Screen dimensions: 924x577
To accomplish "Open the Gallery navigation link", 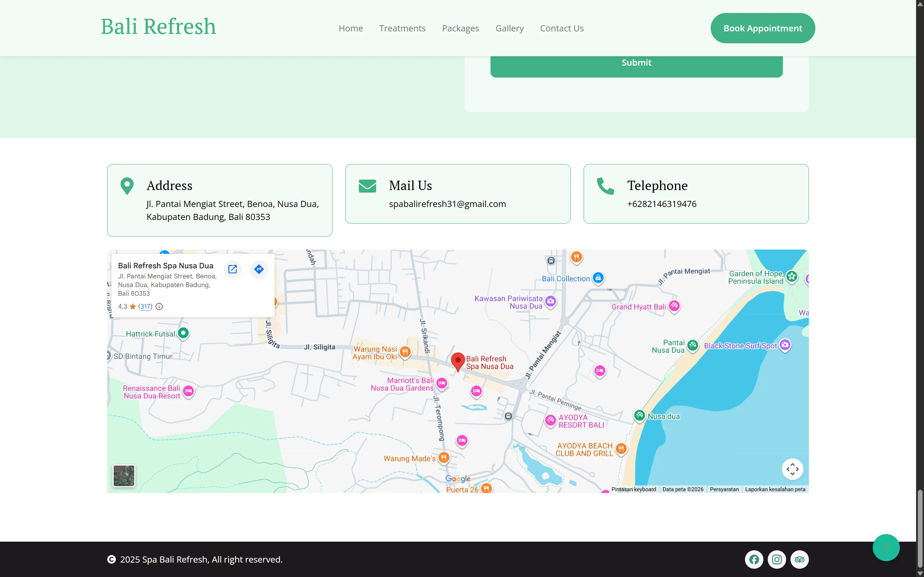I will tap(509, 28).
